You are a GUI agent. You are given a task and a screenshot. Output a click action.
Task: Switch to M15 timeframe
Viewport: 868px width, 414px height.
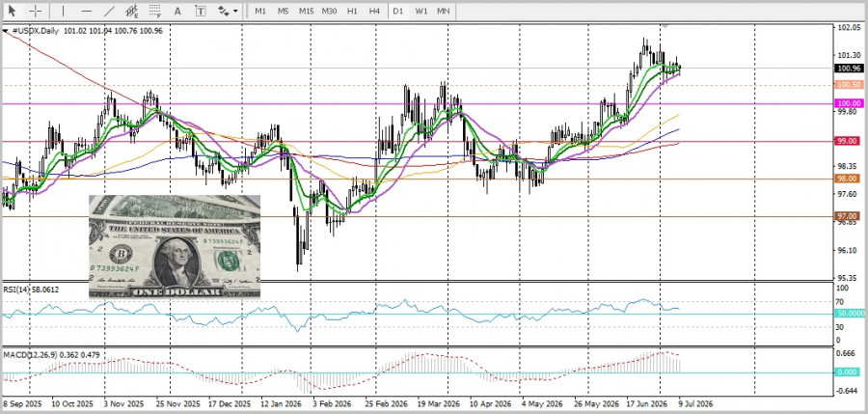(306, 11)
